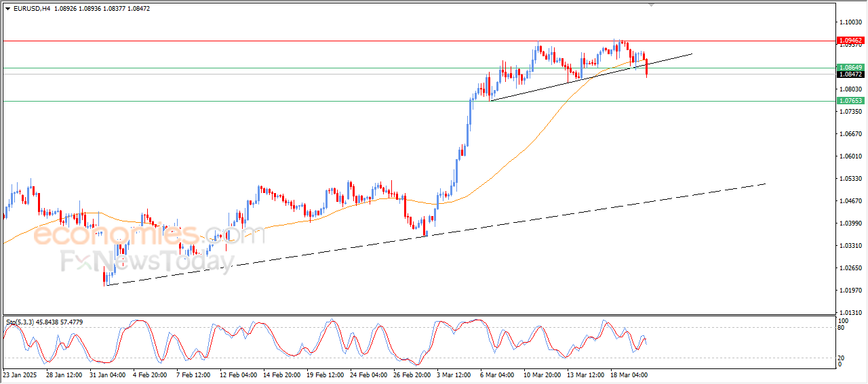868x384 pixels.
Task: Click the stochastic 20 level label
Action: tap(842, 357)
